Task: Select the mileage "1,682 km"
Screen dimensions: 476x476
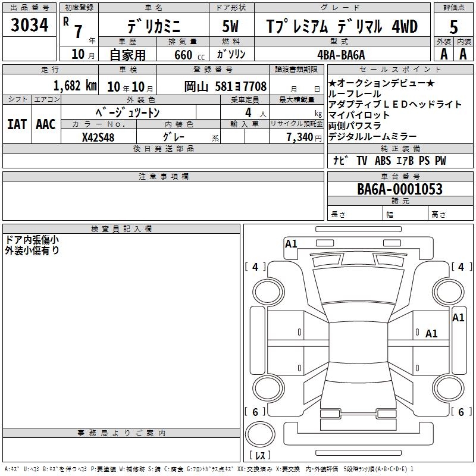Action: 75,86
